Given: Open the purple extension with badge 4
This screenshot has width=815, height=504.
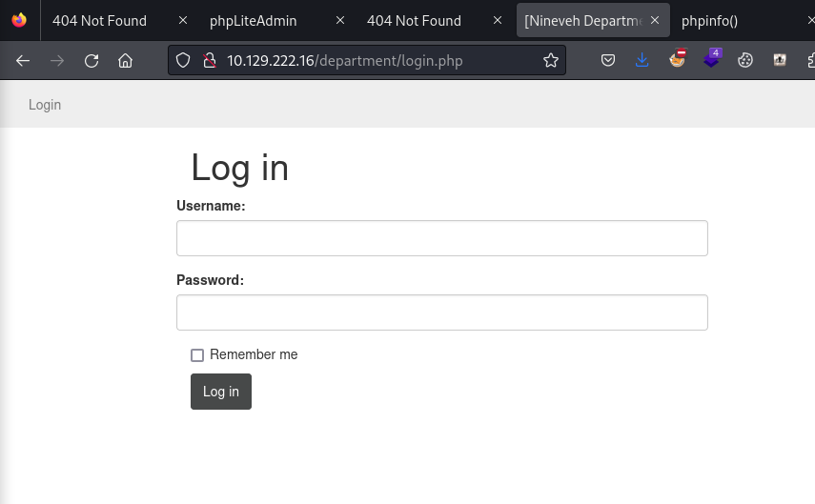Looking at the screenshot, I should [x=712, y=58].
